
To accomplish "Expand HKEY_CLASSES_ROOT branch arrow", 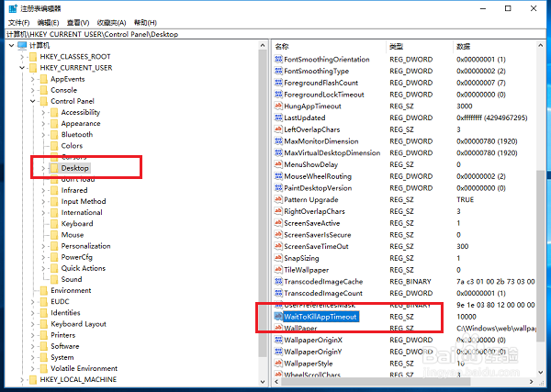I will (x=22, y=57).
